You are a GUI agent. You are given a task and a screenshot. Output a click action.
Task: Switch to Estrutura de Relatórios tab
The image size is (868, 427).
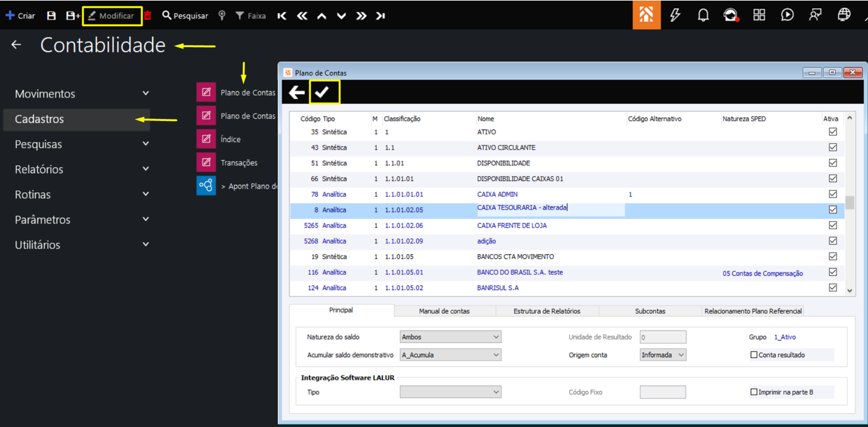point(547,311)
